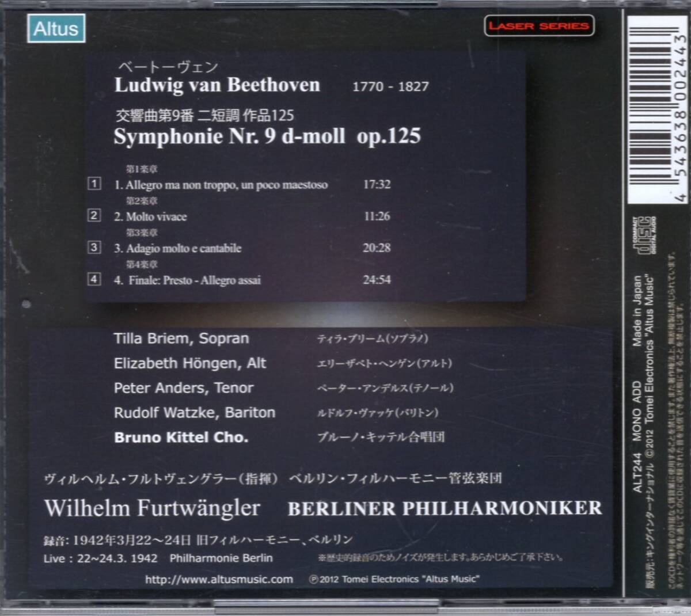Click the duration '20:28'
Screen dimensions: 691x616
(377, 248)
